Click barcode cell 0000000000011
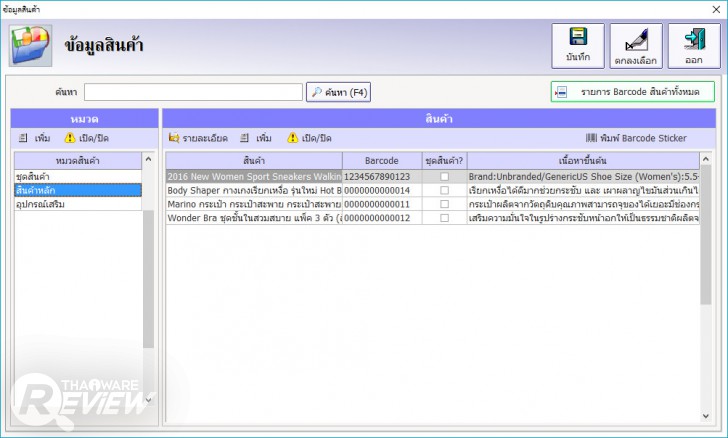The height and width of the screenshot is (438, 728). point(382,204)
